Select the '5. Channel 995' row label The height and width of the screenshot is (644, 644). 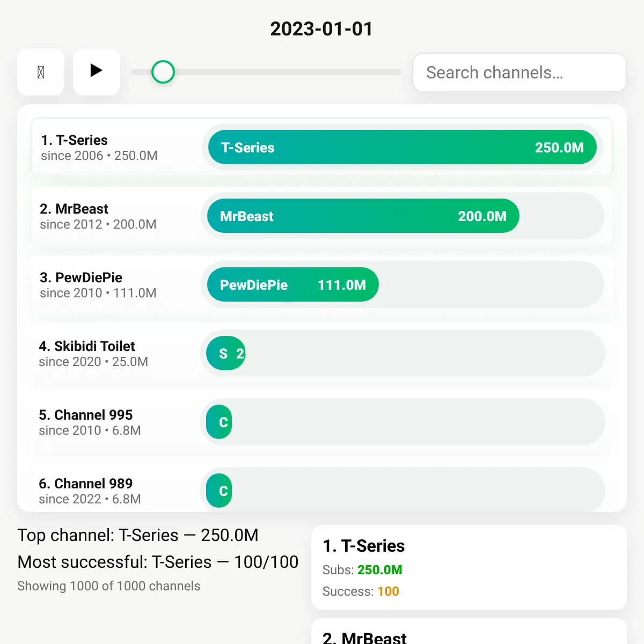[x=86, y=415]
